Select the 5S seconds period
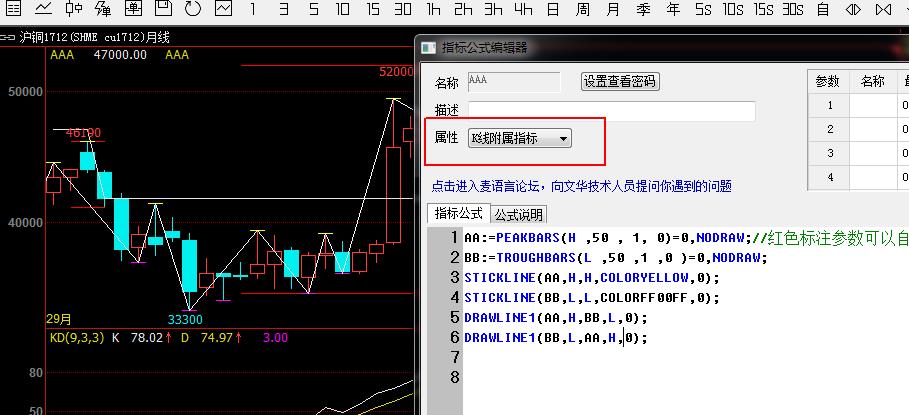Image resolution: width=909 pixels, height=415 pixels. click(x=703, y=10)
